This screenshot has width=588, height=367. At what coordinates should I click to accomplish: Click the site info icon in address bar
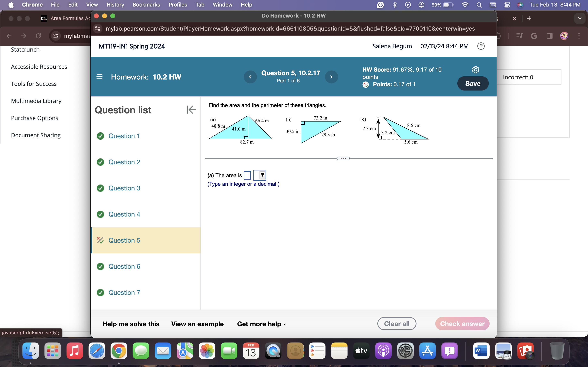point(98,29)
